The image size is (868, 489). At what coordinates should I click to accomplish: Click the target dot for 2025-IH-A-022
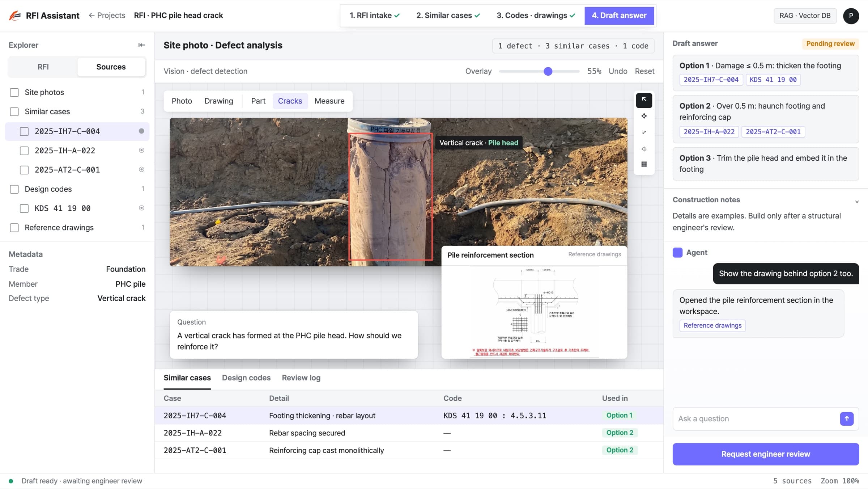(x=141, y=150)
